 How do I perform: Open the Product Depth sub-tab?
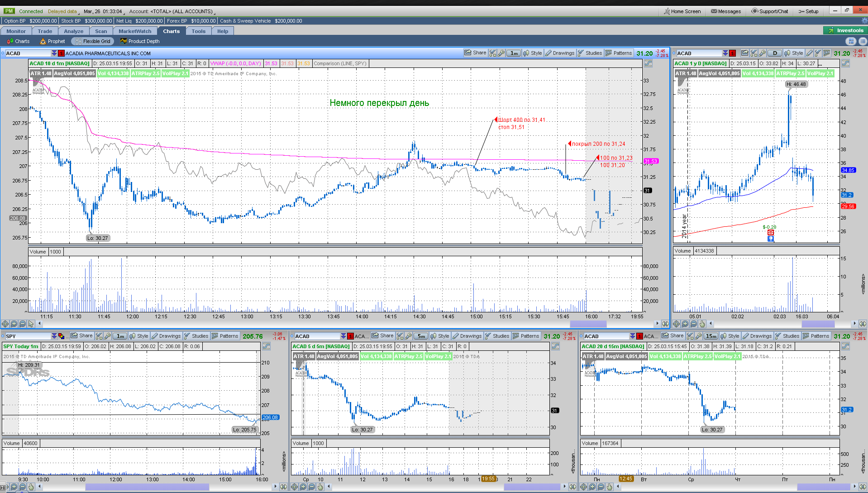coord(140,41)
